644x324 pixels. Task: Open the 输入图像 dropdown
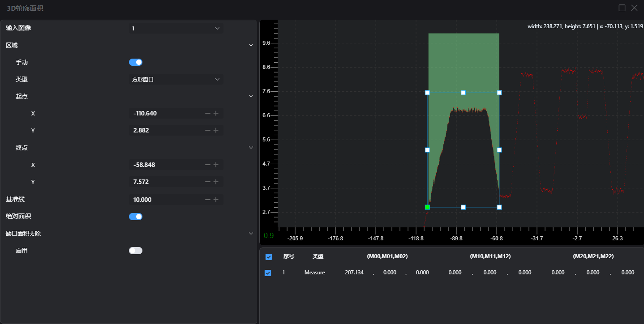[x=176, y=28]
